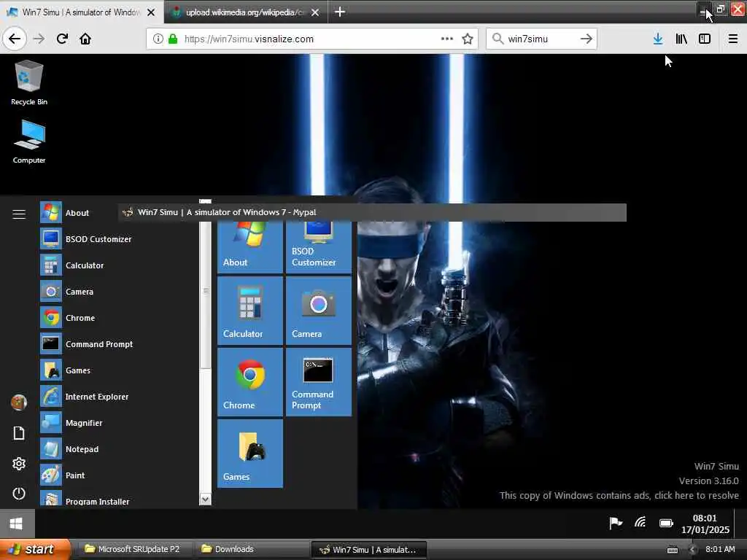The height and width of the screenshot is (560, 747).
Task: Expand the start menu hamburger icon
Action: click(19, 214)
